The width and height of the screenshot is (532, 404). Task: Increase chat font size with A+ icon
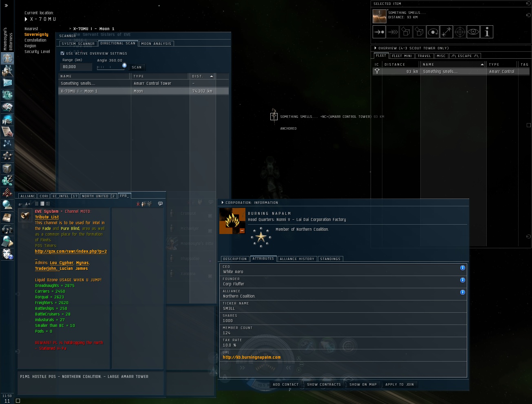click(x=28, y=204)
